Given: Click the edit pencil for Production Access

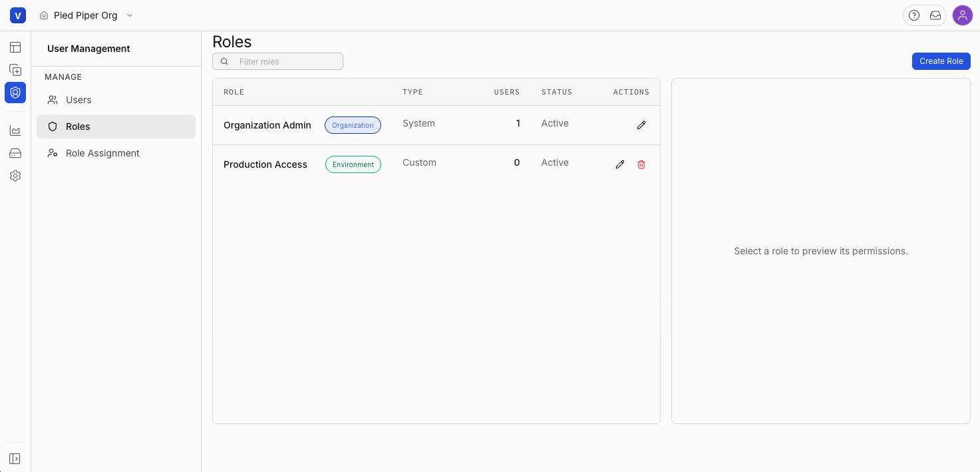Looking at the screenshot, I should click(x=619, y=164).
